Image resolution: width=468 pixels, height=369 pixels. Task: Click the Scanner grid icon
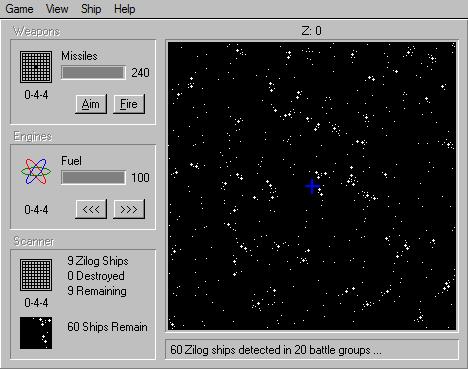click(36, 275)
